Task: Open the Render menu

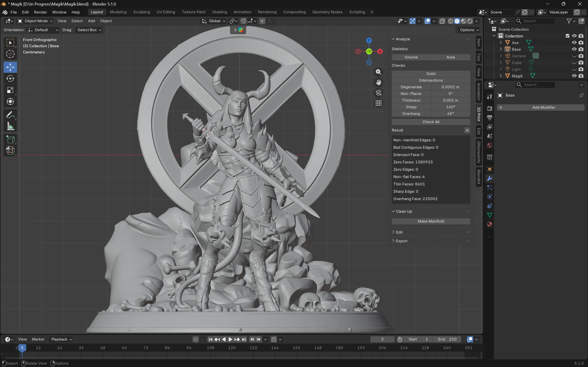Action: 40,12
